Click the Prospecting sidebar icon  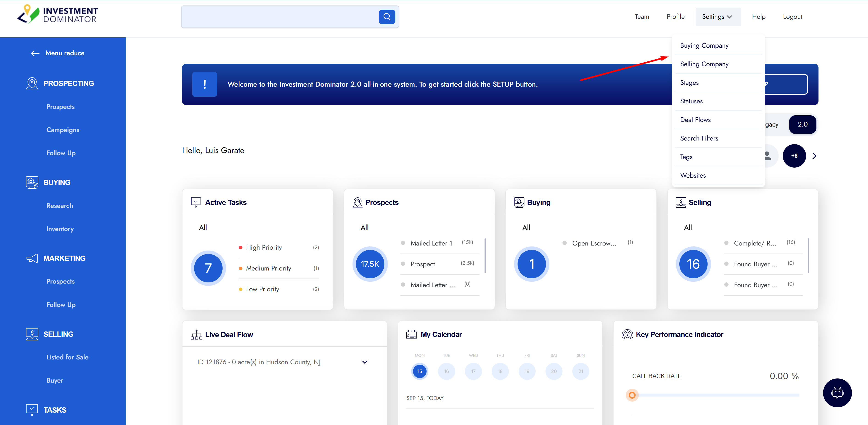[32, 83]
